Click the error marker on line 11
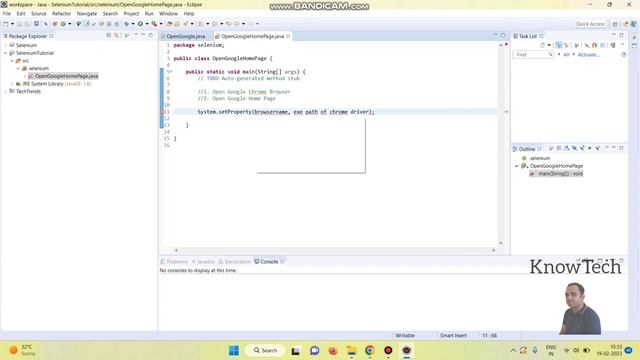The width and height of the screenshot is (640, 360). click(x=162, y=112)
